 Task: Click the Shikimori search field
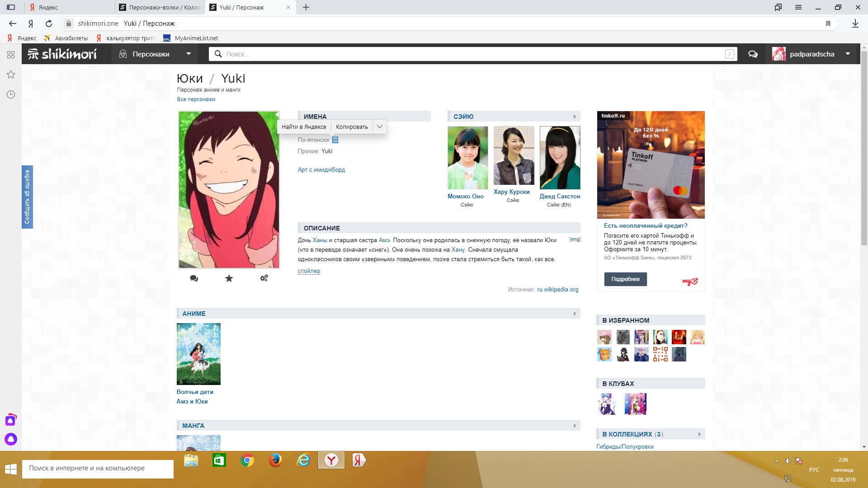(x=470, y=54)
